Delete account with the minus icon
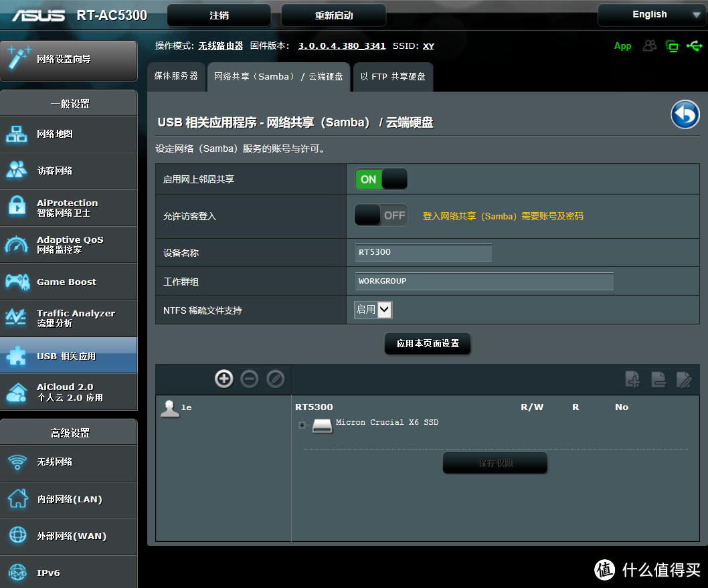 point(249,379)
